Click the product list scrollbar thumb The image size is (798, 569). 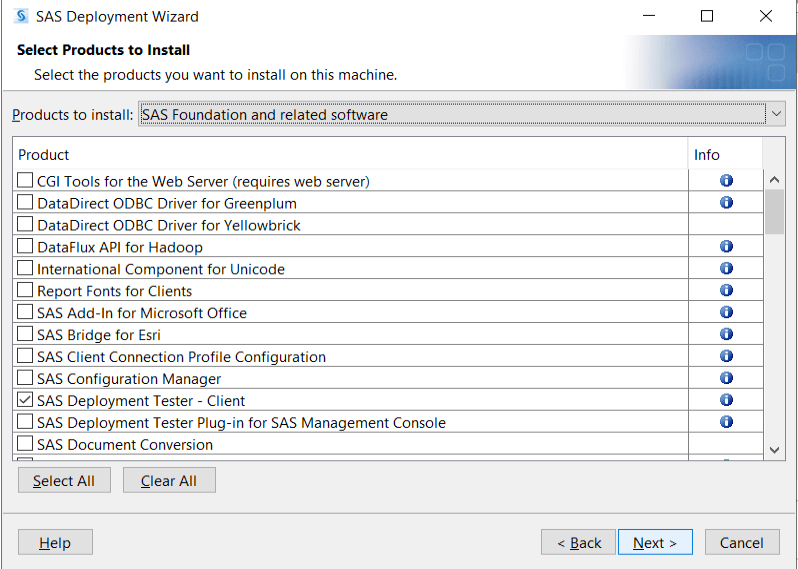click(x=775, y=212)
